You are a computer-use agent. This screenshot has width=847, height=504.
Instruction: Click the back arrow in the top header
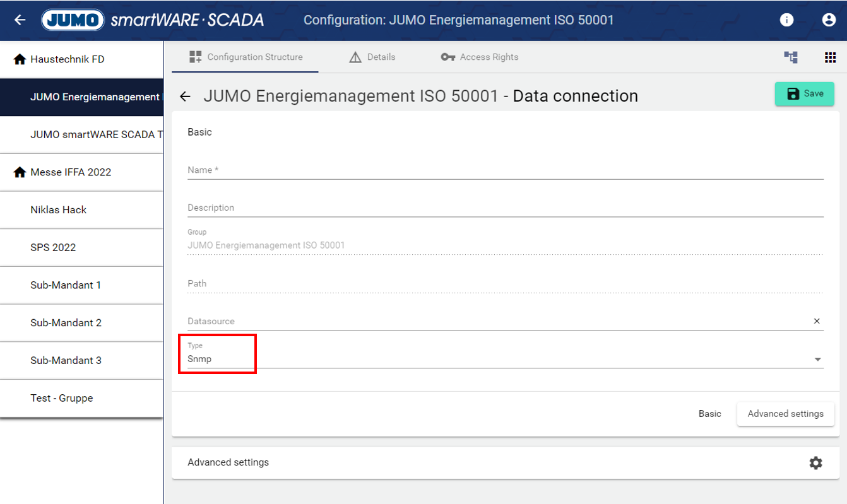point(20,20)
